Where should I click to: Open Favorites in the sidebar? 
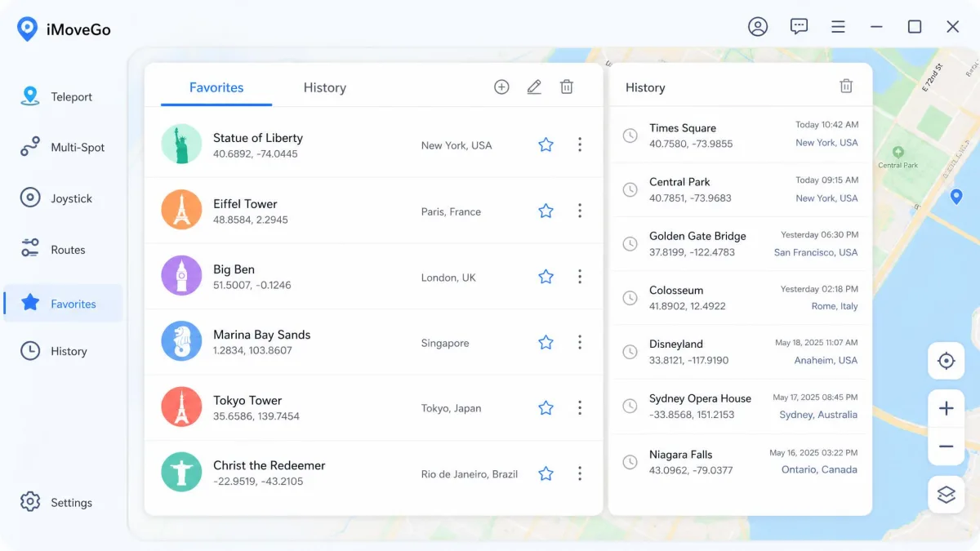63,304
